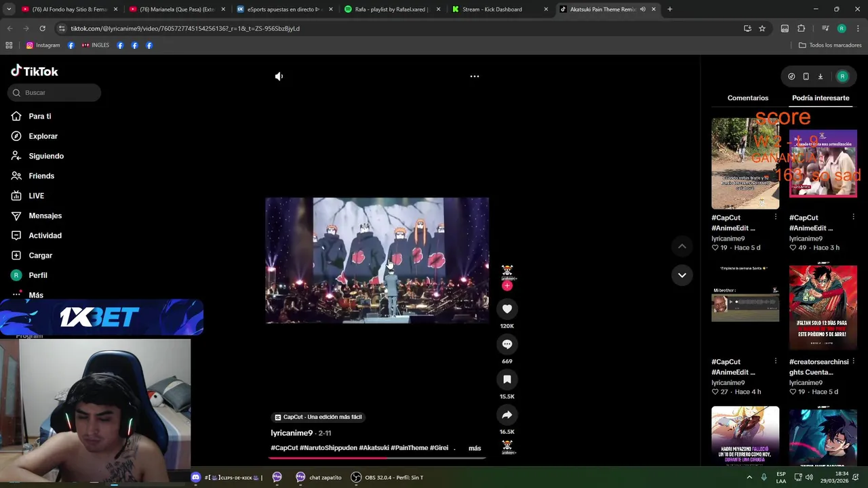
Task: Show hidden system tray icons
Action: [749, 477]
